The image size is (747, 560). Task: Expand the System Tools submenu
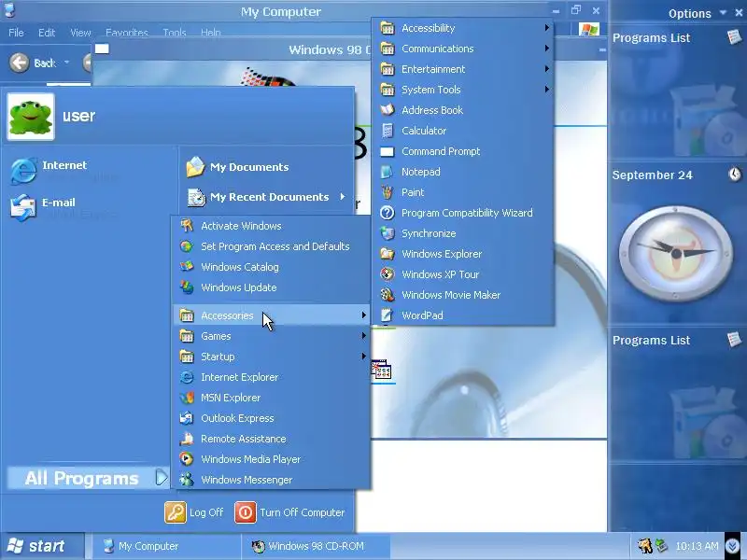coord(462,90)
